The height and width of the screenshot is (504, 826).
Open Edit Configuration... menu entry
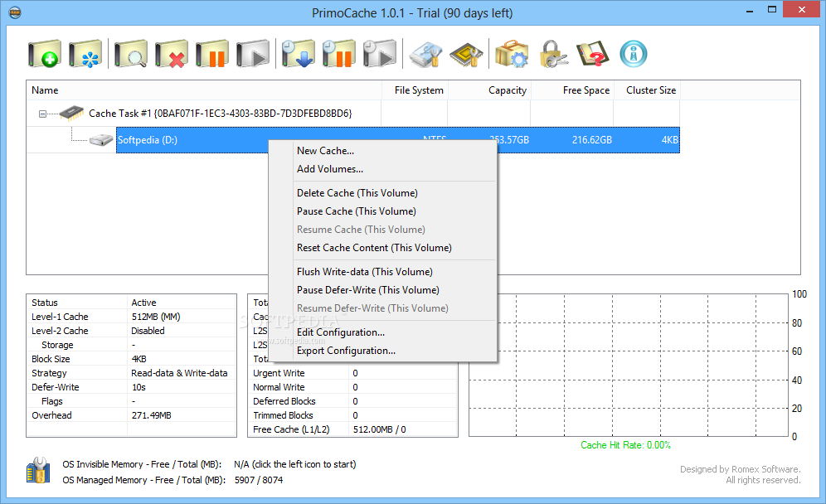[x=341, y=332]
